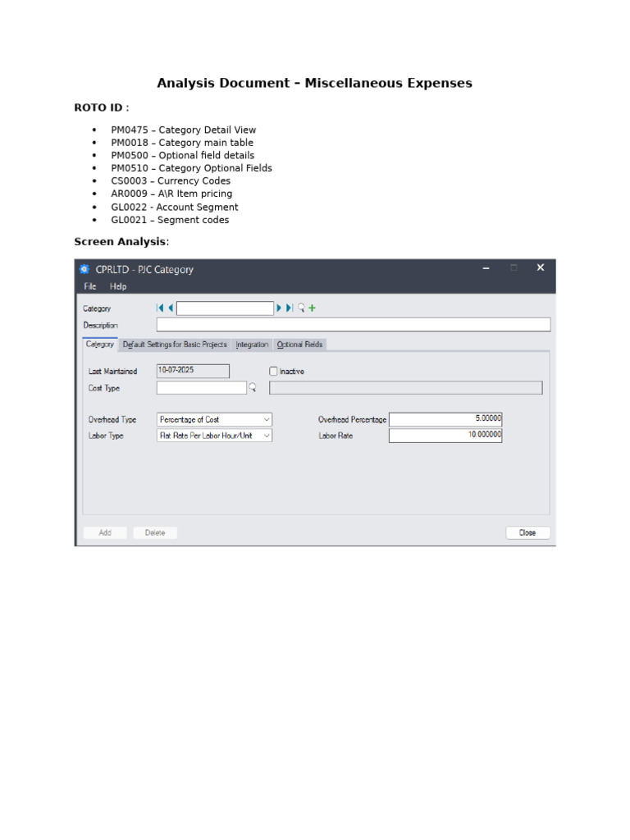The image size is (630, 840).
Task: Go to next Category record
Action: 279,308
